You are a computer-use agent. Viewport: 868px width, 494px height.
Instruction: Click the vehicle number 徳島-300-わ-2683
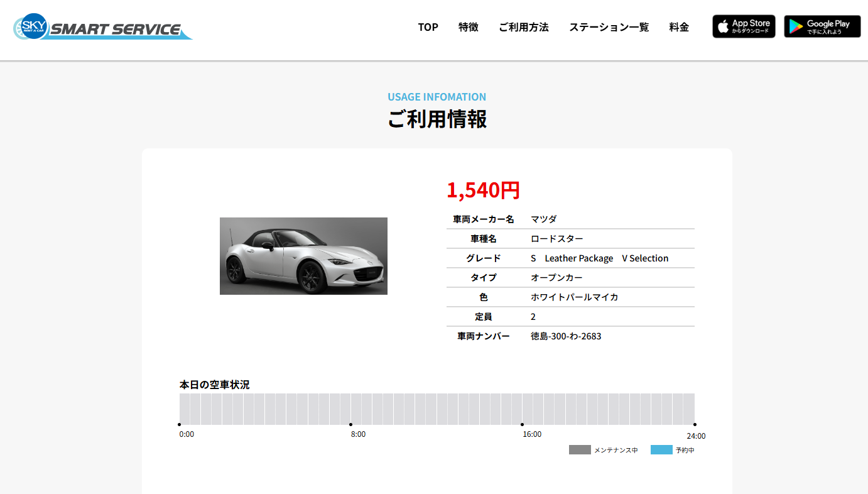click(x=566, y=336)
